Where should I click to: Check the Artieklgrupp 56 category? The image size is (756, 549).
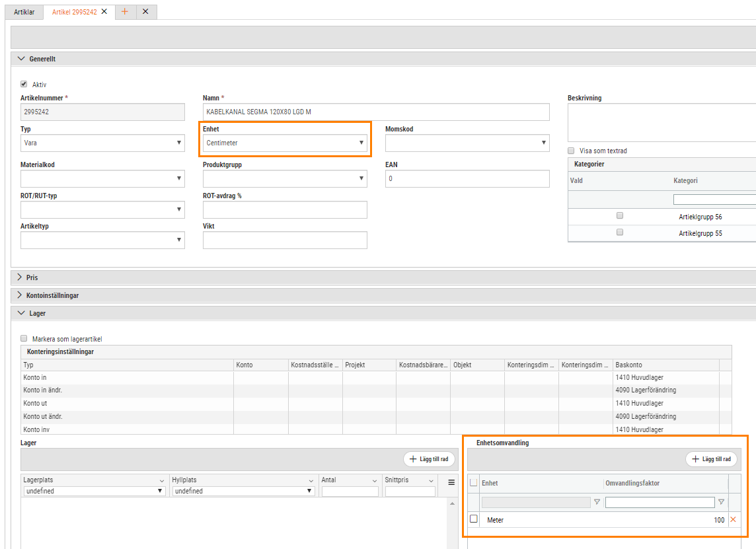[620, 215]
